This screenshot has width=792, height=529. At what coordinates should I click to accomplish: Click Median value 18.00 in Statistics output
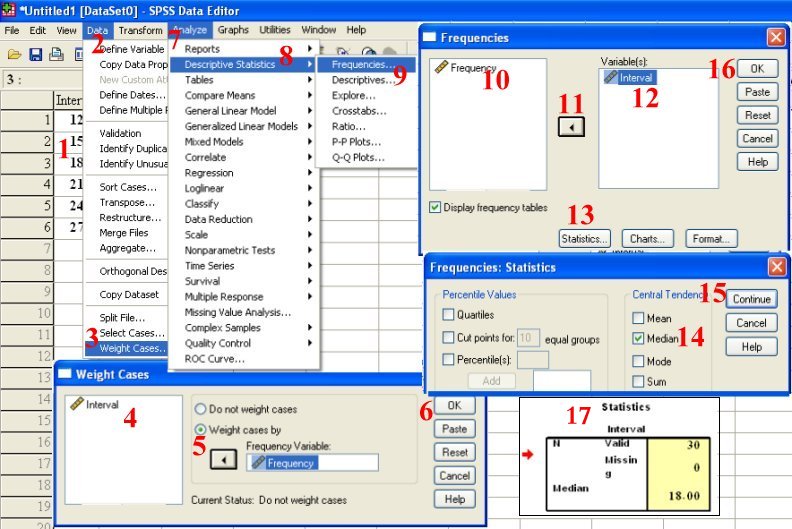pyautogui.click(x=684, y=496)
